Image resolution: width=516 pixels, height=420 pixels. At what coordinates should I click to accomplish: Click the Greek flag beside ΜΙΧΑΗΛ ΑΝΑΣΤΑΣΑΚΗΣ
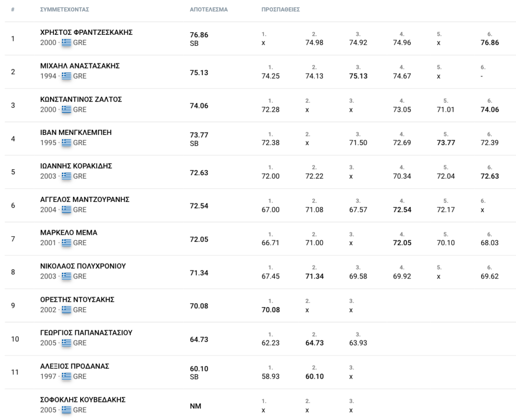(x=67, y=76)
